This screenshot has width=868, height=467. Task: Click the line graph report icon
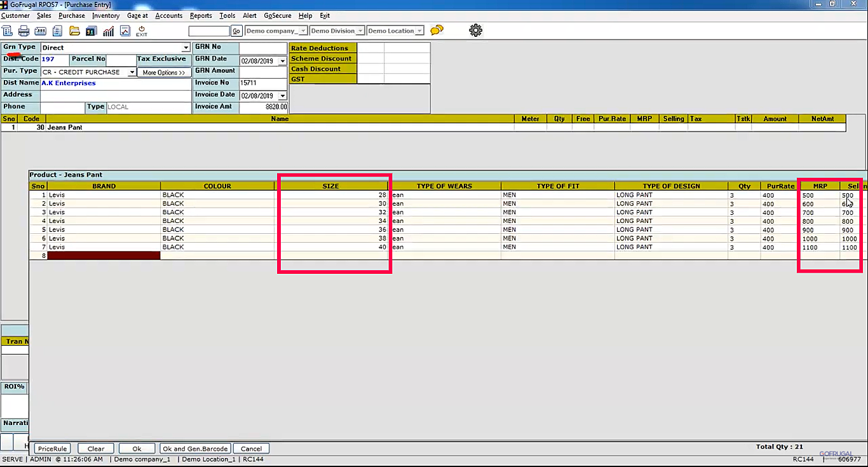click(125, 31)
